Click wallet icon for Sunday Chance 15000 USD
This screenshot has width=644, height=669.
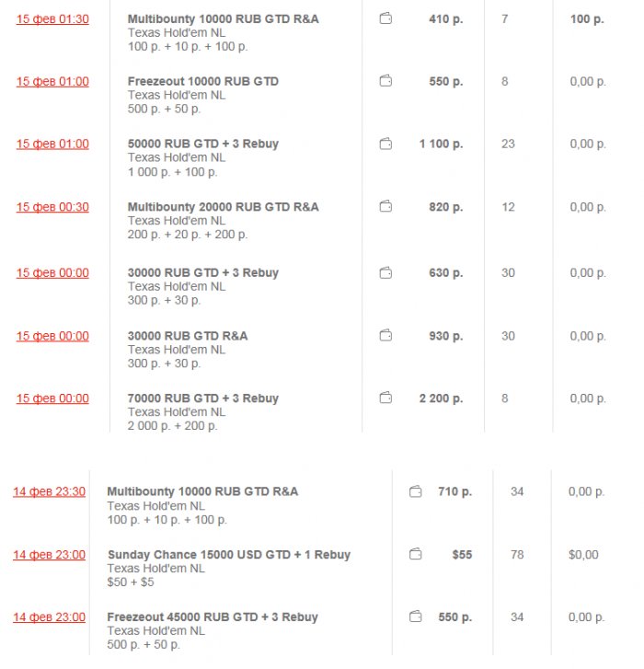coord(416,554)
